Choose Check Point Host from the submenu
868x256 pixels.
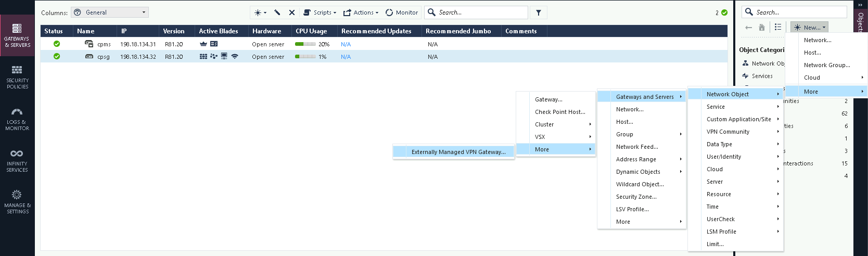coord(559,112)
